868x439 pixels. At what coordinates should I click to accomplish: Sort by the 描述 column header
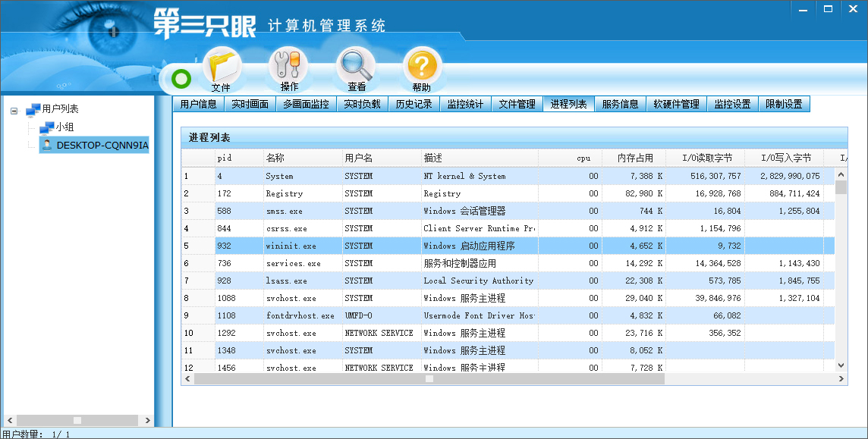pyautogui.click(x=480, y=158)
